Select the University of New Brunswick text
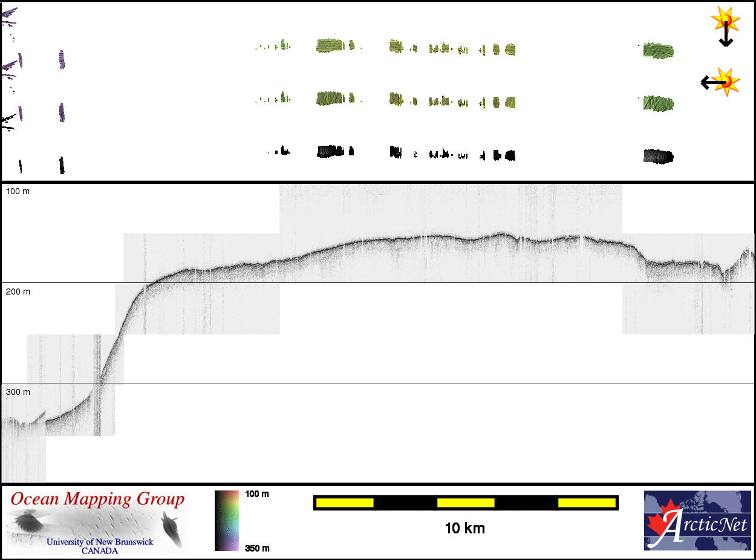This screenshot has height=560, width=756. [100, 542]
